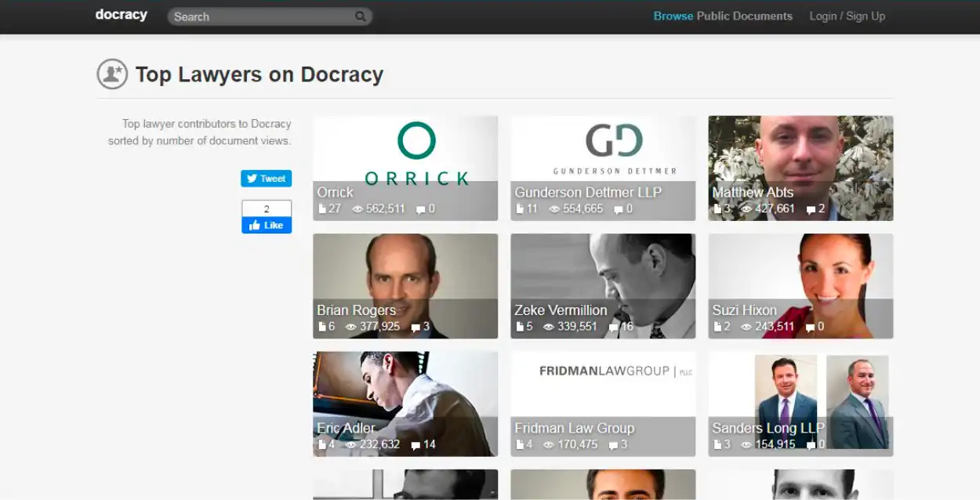Click the Zeke Vermillion name
Image resolution: width=980 pixels, height=500 pixels.
tap(561, 310)
